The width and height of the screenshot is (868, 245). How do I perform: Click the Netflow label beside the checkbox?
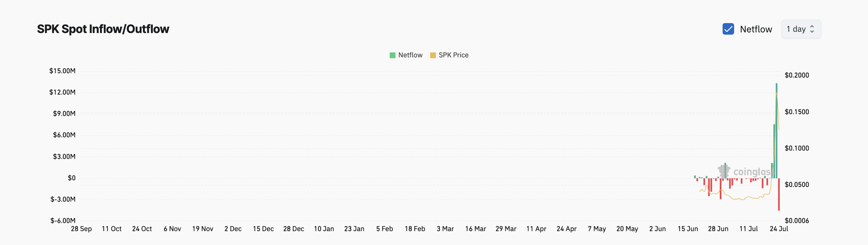(756, 30)
